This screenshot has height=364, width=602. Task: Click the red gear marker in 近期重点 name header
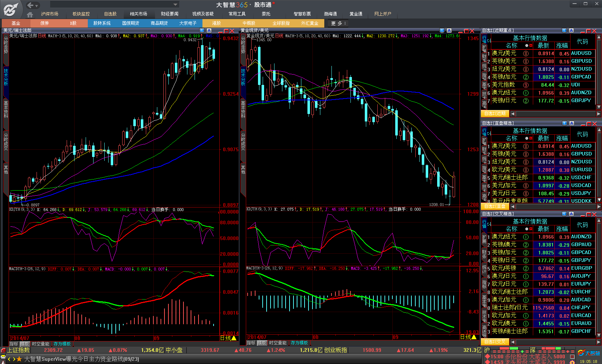(531, 45)
